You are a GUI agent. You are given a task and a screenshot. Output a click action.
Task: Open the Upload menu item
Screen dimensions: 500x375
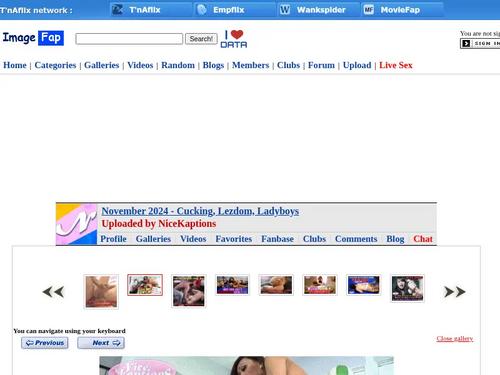click(x=357, y=65)
